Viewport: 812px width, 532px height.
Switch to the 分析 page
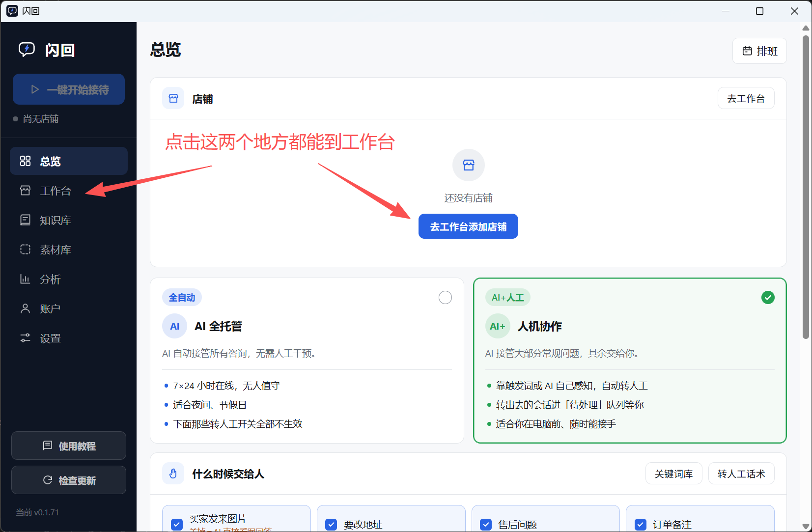(x=69, y=279)
